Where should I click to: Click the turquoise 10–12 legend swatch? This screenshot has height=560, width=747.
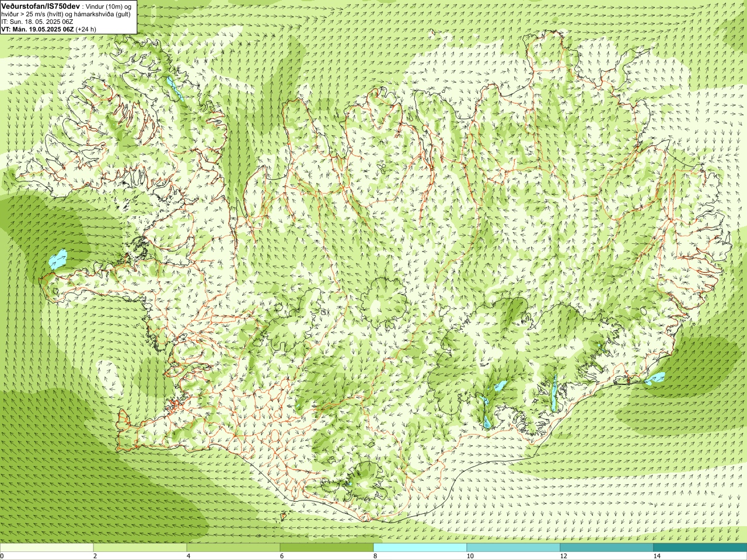pos(514,548)
